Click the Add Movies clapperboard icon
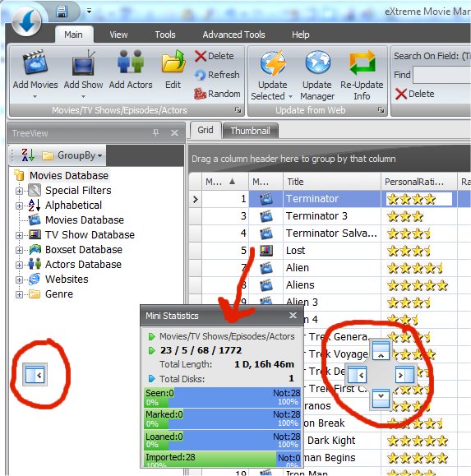The width and height of the screenshot is (471, 476). (x=35, y=62)
